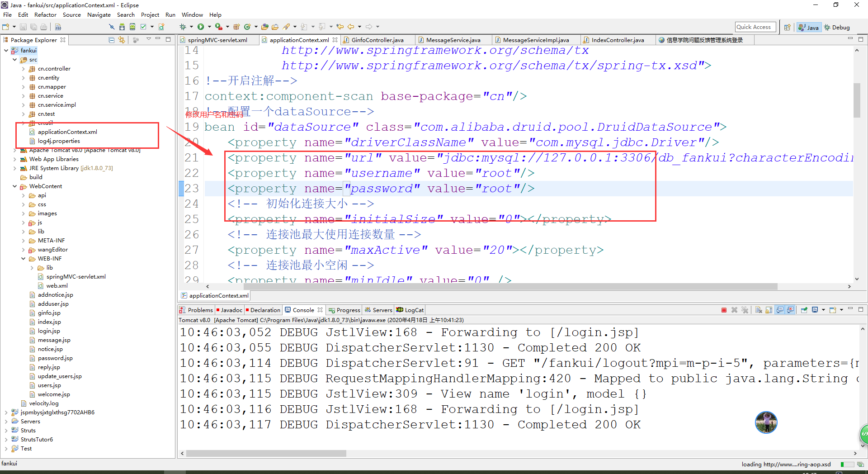Open the Navigate menu
The height and width of the screenshot is (474, 868).
point(99,15)
